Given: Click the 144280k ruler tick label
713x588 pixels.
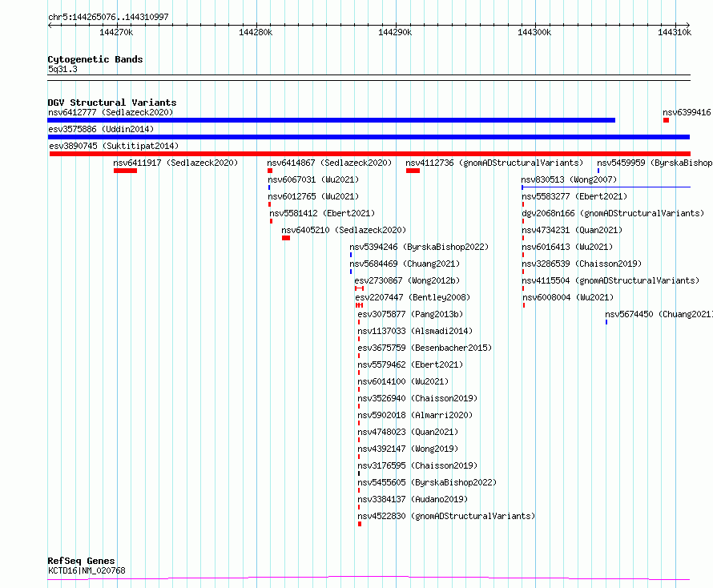Looking at the screenshot, I should [256, 32].
